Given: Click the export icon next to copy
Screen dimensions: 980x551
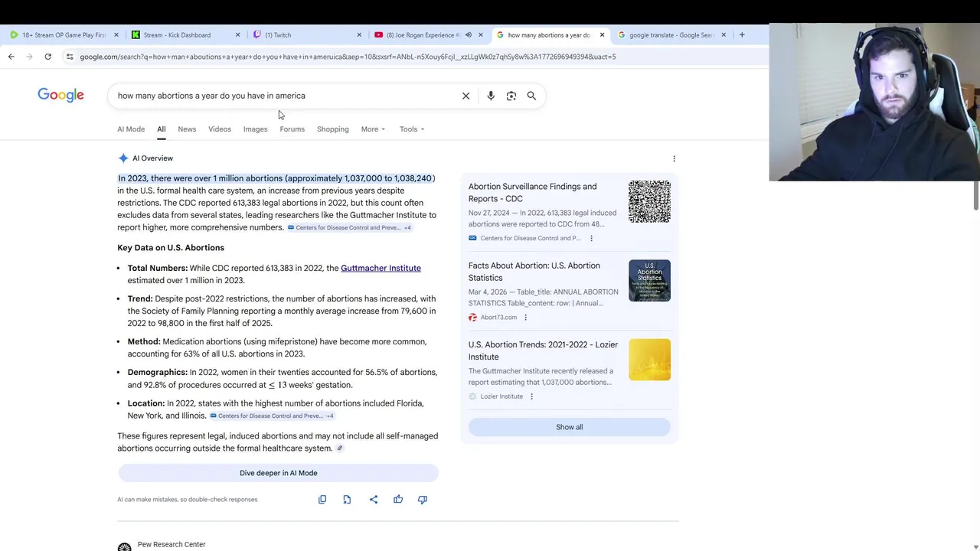Looking at the screenshot, I should [347, 500].
